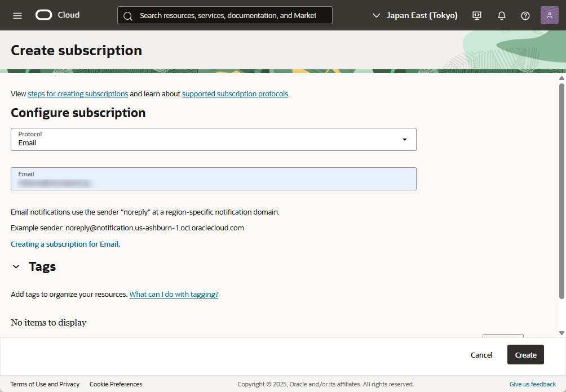This screenshot has width=566, height=392.
Task: Open the user profile avatar menu
Action: coord(549,15)
